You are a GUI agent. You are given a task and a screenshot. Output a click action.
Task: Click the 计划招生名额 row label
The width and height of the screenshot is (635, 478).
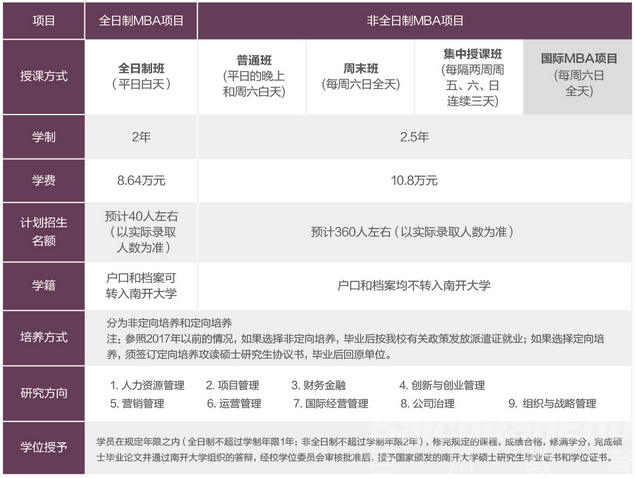[45, 231]
